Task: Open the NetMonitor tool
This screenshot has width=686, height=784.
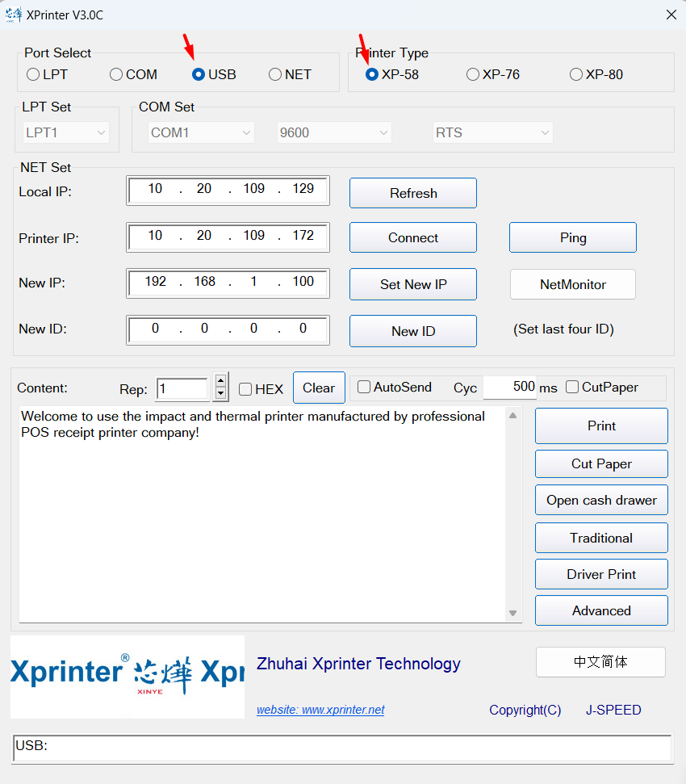Action: point(572,284)
